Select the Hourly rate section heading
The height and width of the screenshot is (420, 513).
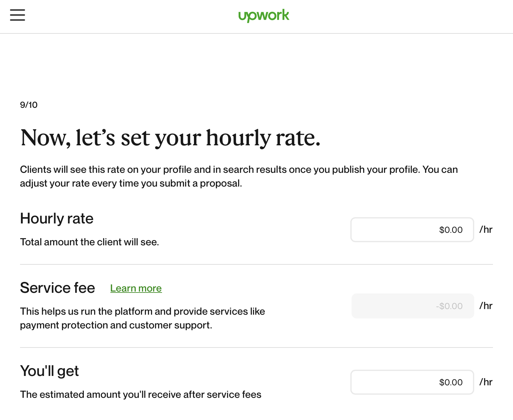pos(57,218)
